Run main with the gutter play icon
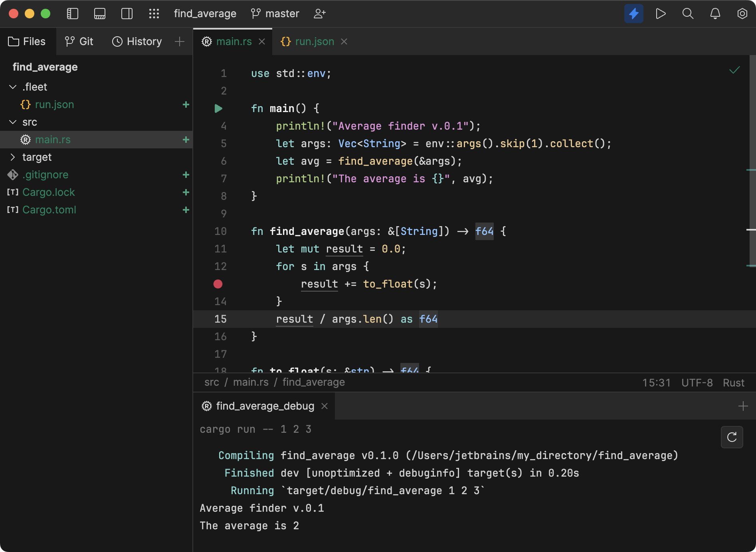756x552 pixels. point(218,108)
